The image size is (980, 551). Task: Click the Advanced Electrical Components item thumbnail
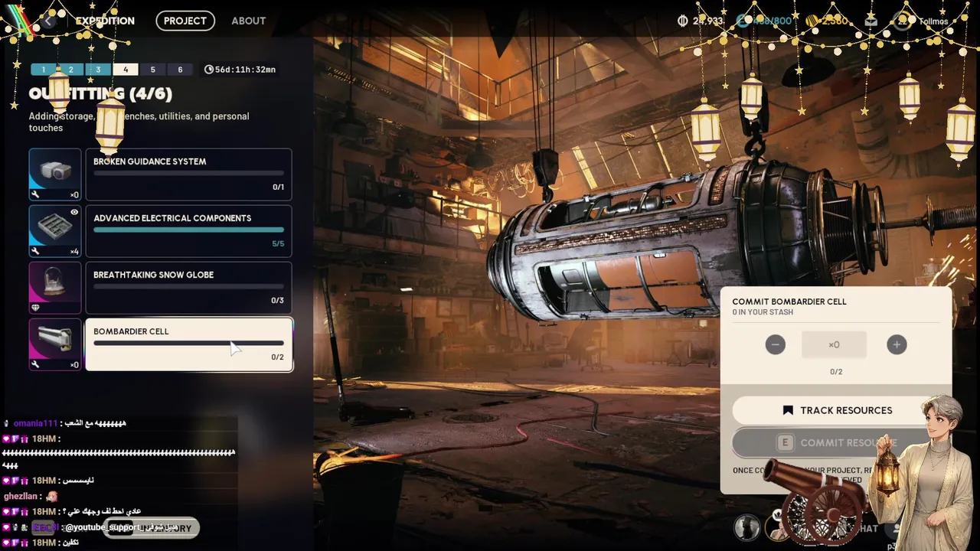pyautogui.click(x=55, y=231)
